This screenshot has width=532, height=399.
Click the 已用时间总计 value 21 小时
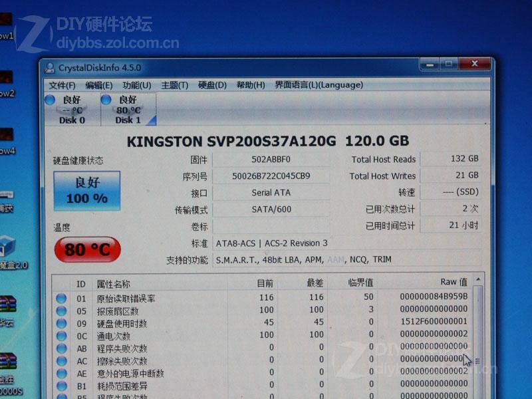click(x=450, y=225)
